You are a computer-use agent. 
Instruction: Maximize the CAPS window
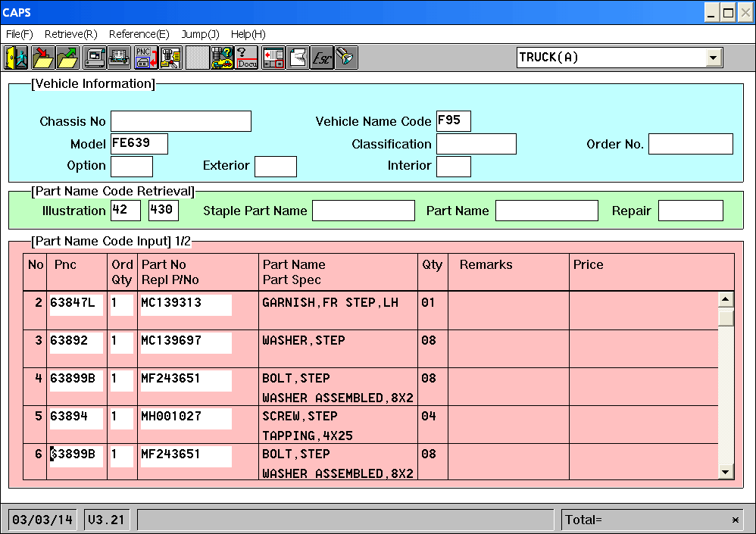coord(729,13)
